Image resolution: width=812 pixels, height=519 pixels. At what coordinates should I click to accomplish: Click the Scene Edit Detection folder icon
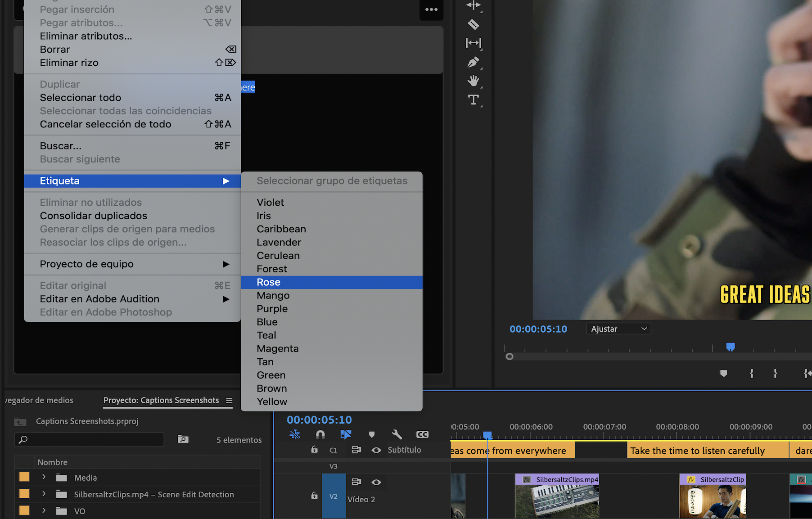point(62,494)
